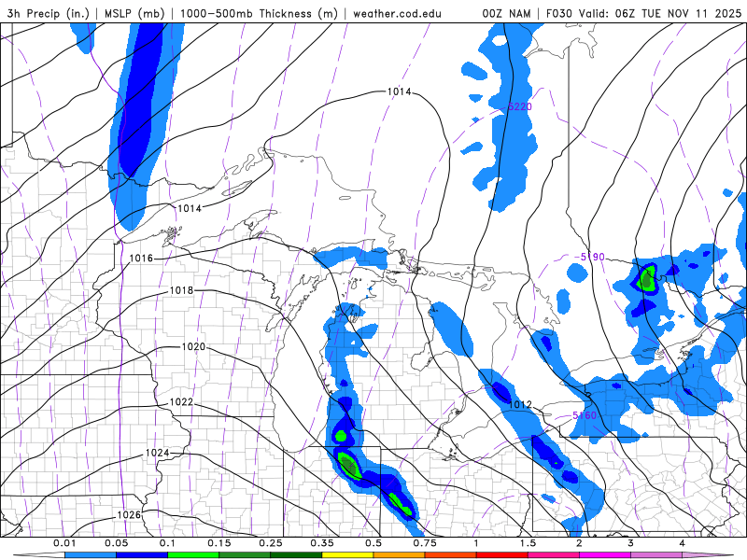Click the 0.75 legend value
The width and height of the screenshot is (747, 560).
tap(425, 543)
